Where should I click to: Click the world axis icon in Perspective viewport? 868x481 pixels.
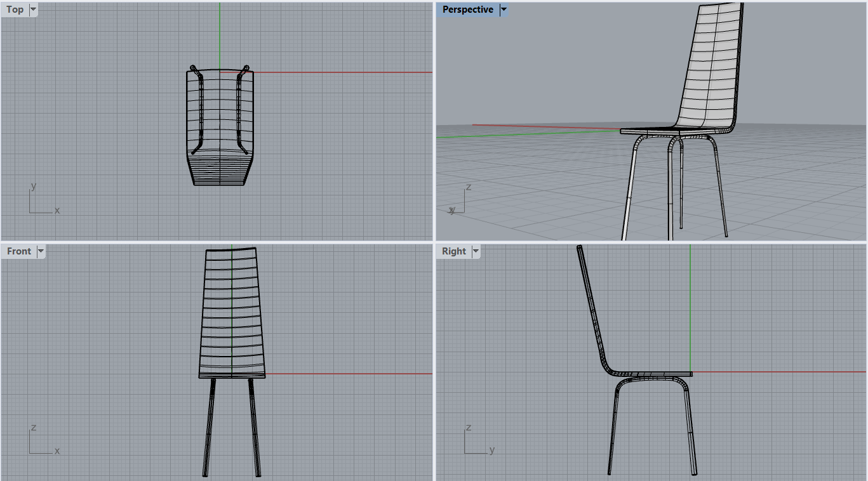pyautogui.click(x=459, y=199)
